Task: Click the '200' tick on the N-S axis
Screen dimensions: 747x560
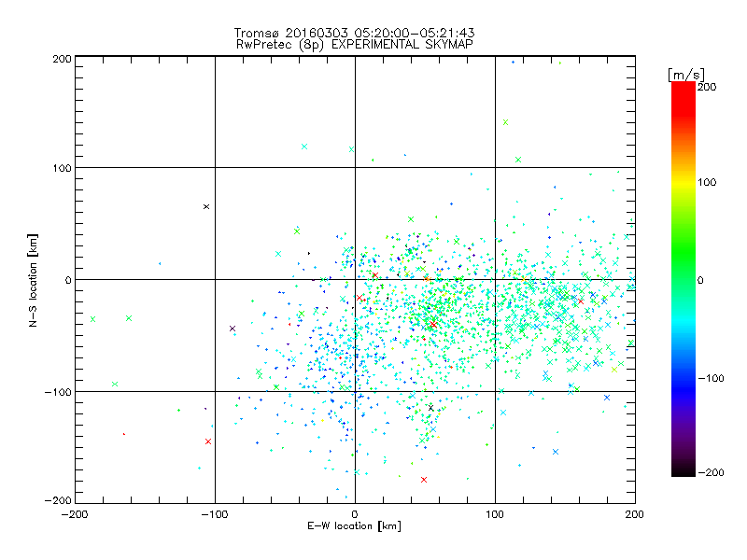Action: click(63, 59)
